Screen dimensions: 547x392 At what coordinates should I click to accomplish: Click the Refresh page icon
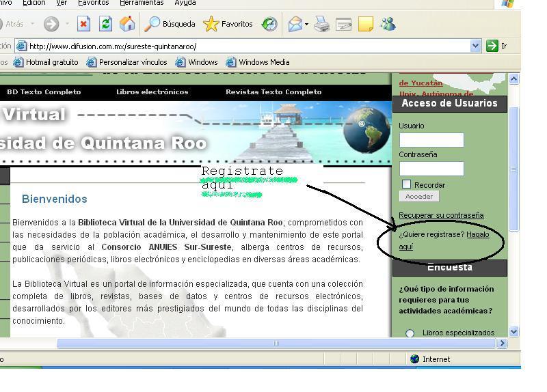(x=105, y=24)
